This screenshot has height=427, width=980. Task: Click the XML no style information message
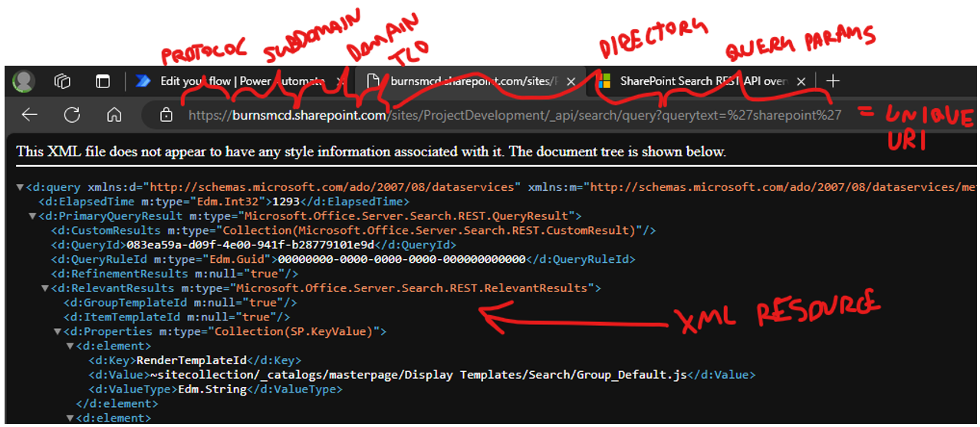pos(371,152)
